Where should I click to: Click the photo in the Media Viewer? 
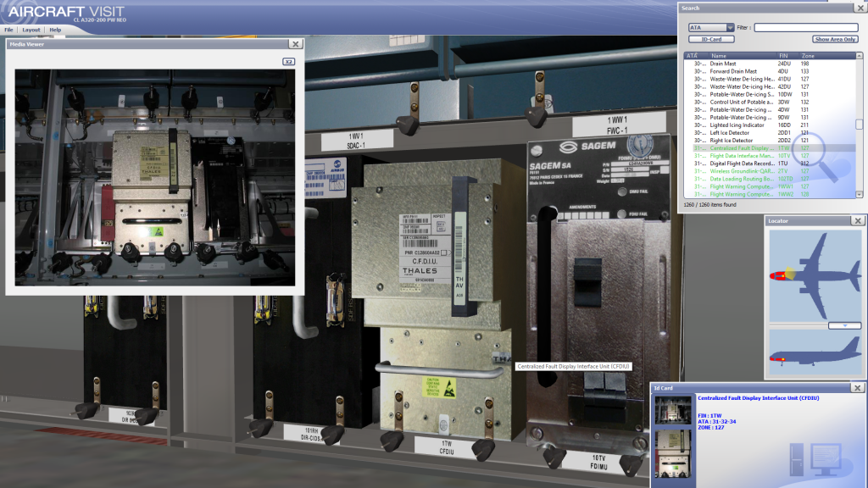(155, 177)
